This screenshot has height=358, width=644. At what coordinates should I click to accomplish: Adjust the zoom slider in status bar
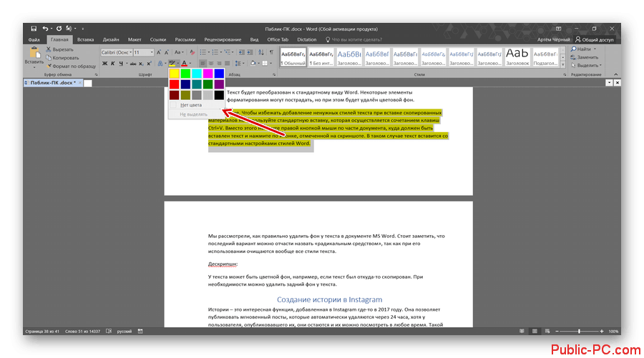tap(579, 332)
